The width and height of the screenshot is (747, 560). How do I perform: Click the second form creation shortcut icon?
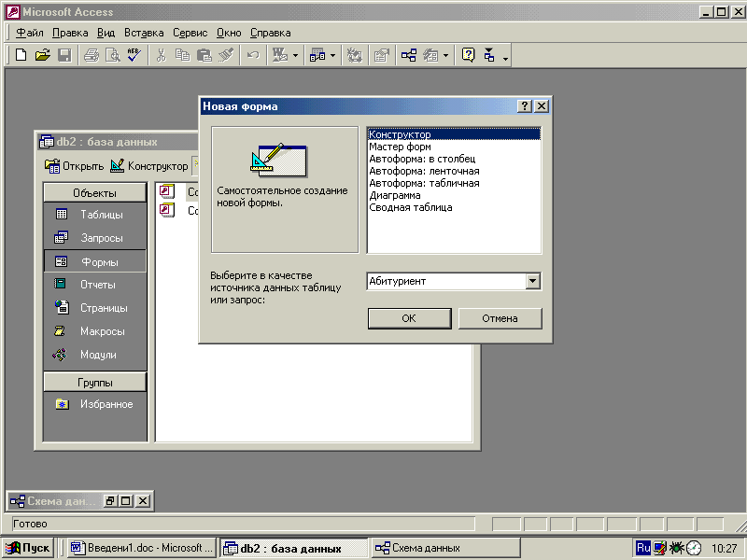tap(167, 209)
